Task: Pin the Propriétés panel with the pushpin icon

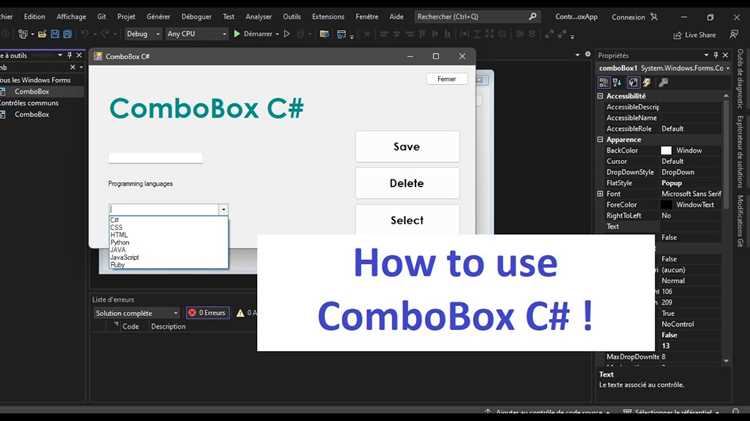Action: point(716,55)
